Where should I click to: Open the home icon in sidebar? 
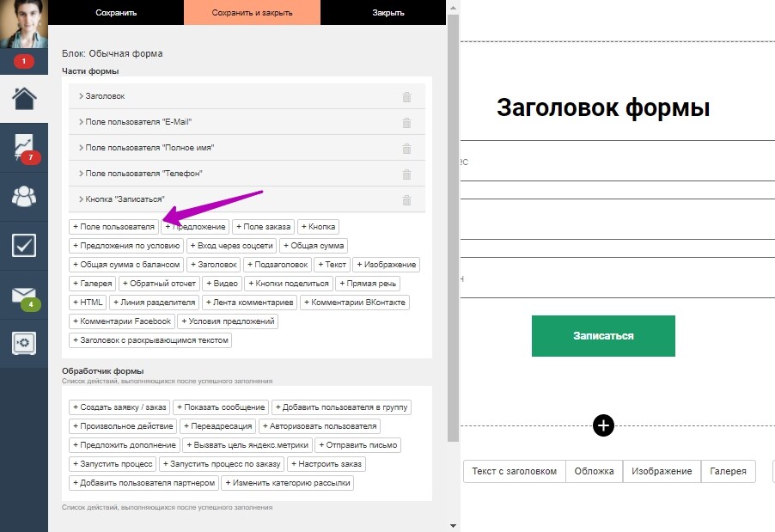pyautogui.click(x=24, y=98)
